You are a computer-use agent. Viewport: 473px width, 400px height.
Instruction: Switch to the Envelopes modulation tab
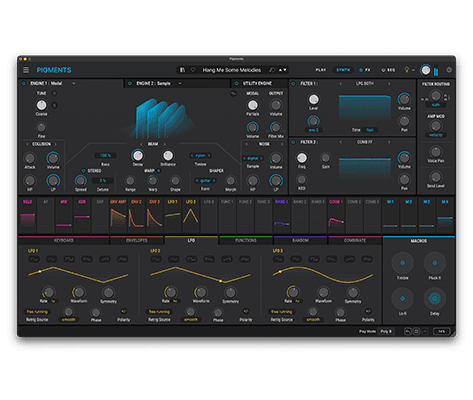(137, 240)
